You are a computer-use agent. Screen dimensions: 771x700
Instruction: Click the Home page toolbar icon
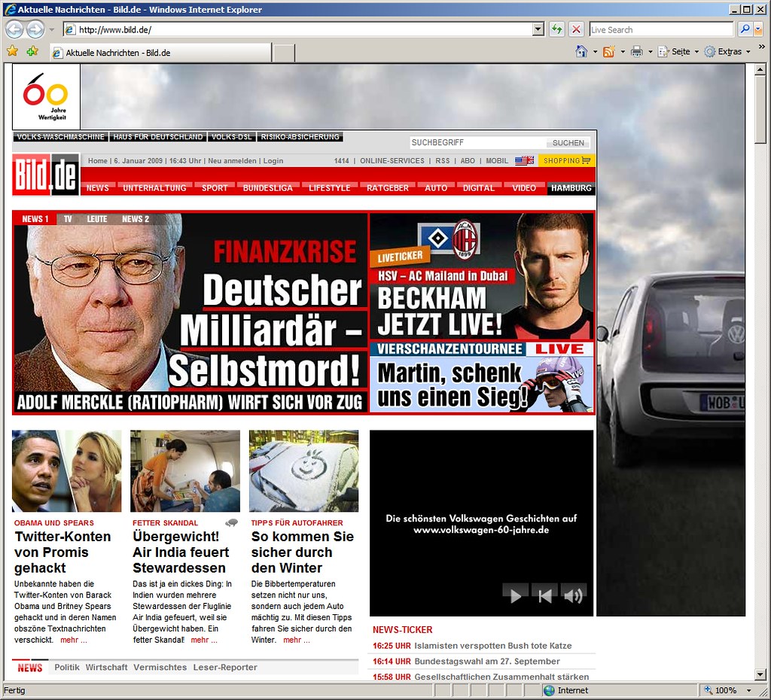[581, 51]
